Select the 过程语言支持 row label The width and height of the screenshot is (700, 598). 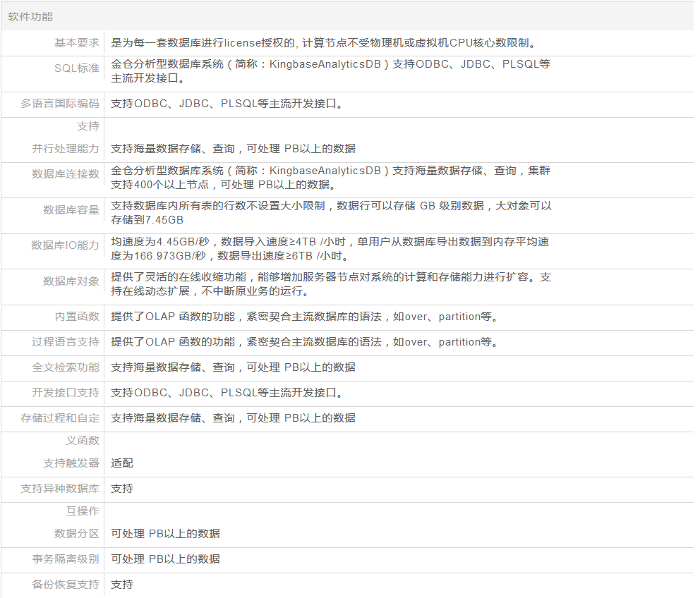coord(66,342)
